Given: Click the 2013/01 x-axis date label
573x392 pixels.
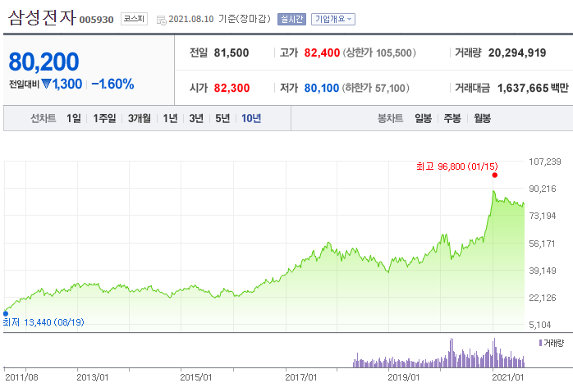Looking at the screenshot, I should point(93,377).
